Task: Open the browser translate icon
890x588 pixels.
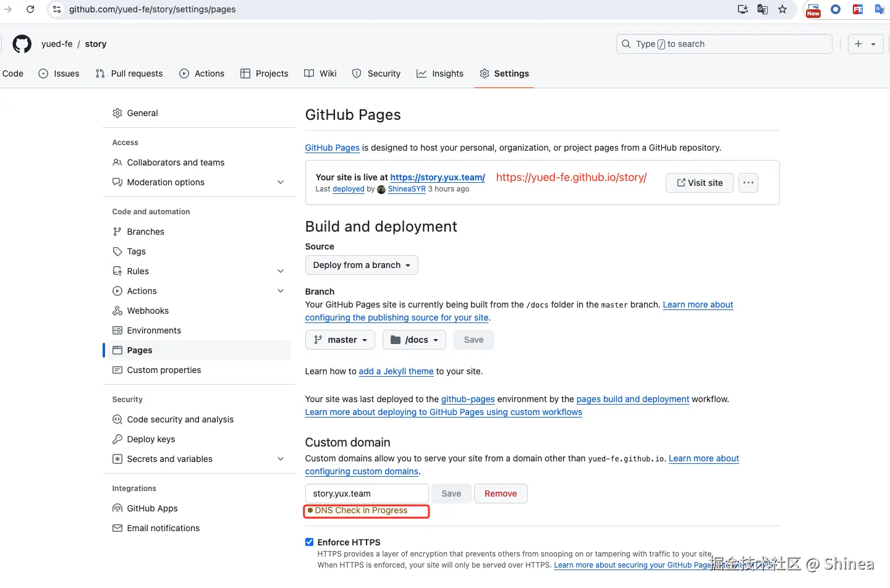Action: 763,9
